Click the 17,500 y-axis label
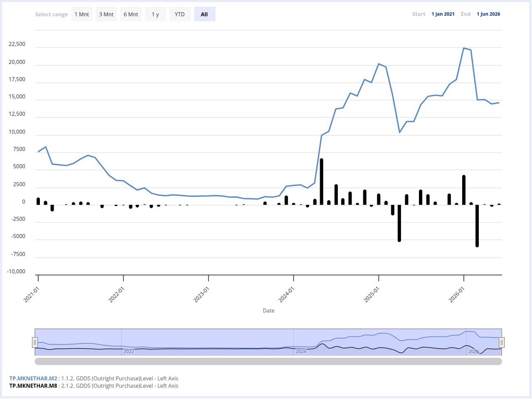532x399 pixels. (17, 79)
